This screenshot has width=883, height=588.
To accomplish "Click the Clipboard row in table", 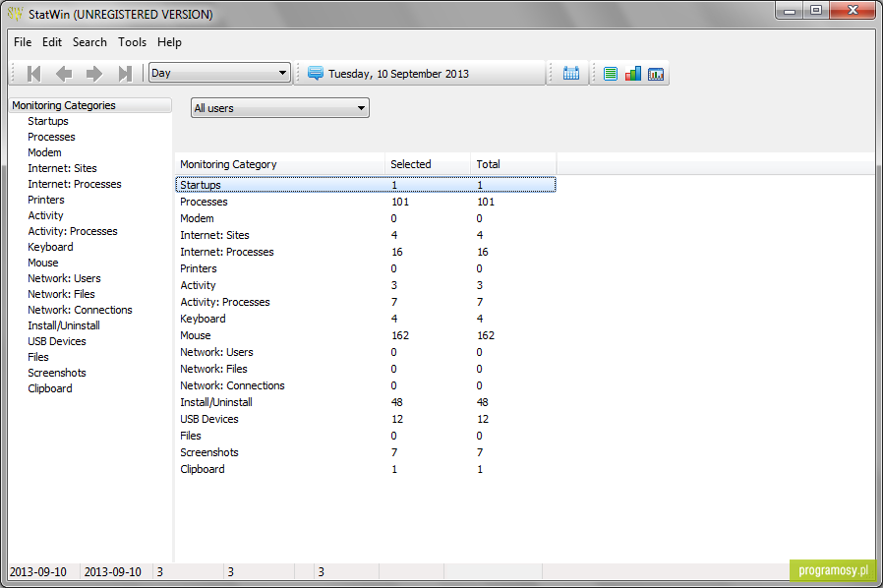I will click(366, 469).
